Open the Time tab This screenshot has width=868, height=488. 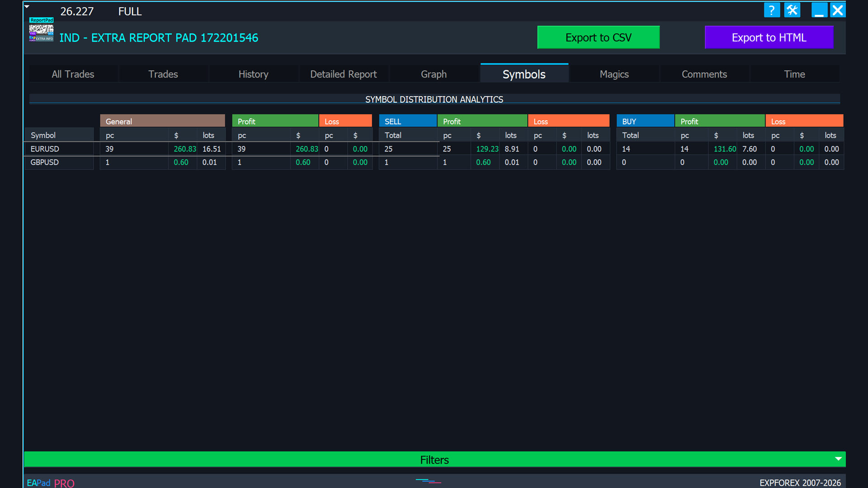click(794, 74)
